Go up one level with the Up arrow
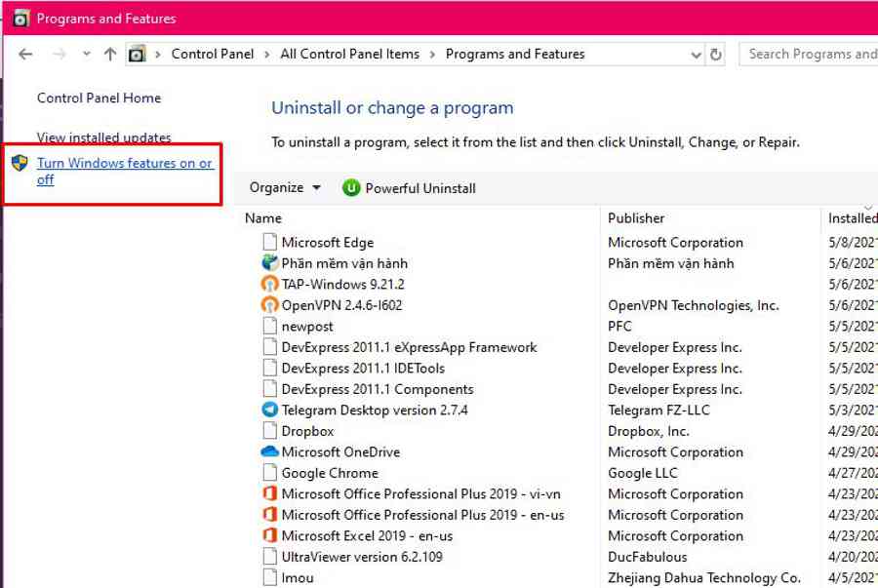The height and width of the screenshot is (588, 878). (110, 55)
